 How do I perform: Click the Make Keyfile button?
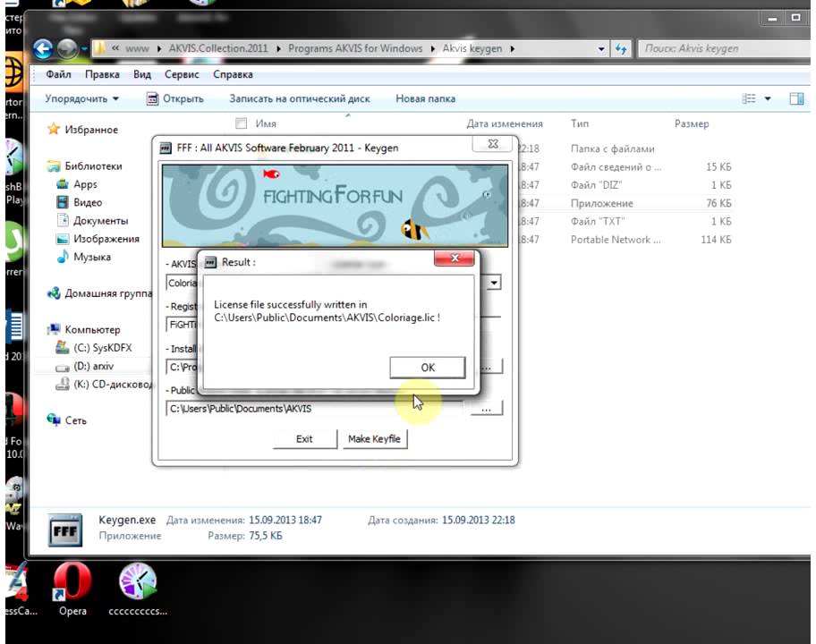pos(374,439)
